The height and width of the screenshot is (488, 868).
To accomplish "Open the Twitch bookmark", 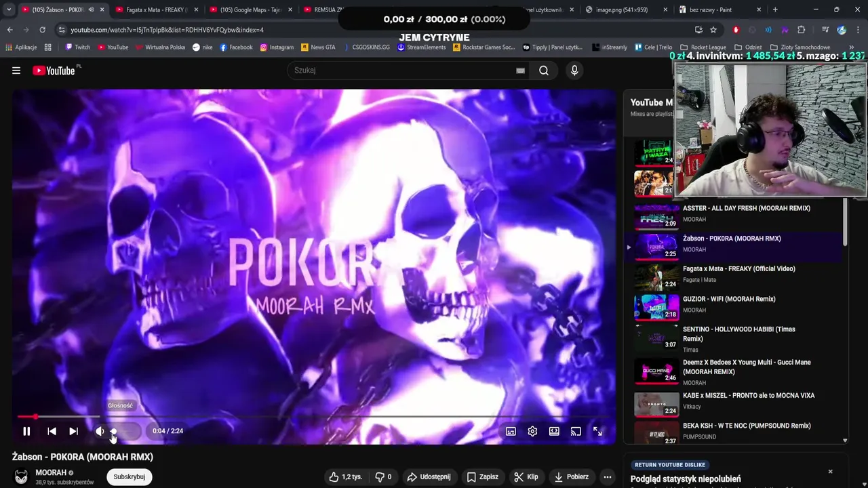I will pyautogui.click(x=77, y=47).
